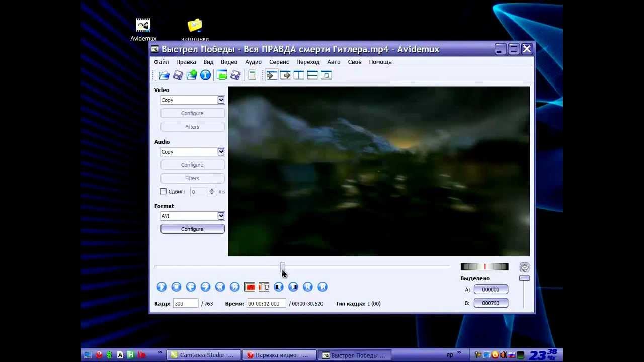Select the input-view arrow toolbar icon
This screenshot has width=644, height=362.
coord(272,75)
